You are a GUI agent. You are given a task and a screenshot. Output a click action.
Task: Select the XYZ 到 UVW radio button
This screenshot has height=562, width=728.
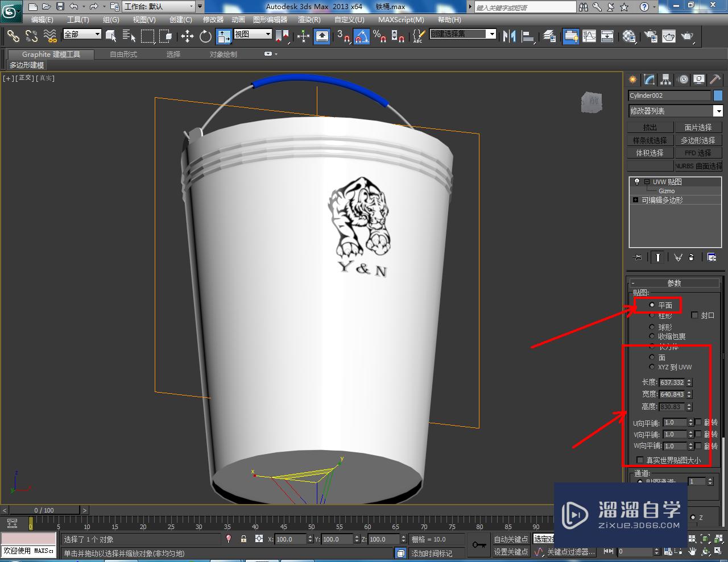652,367
